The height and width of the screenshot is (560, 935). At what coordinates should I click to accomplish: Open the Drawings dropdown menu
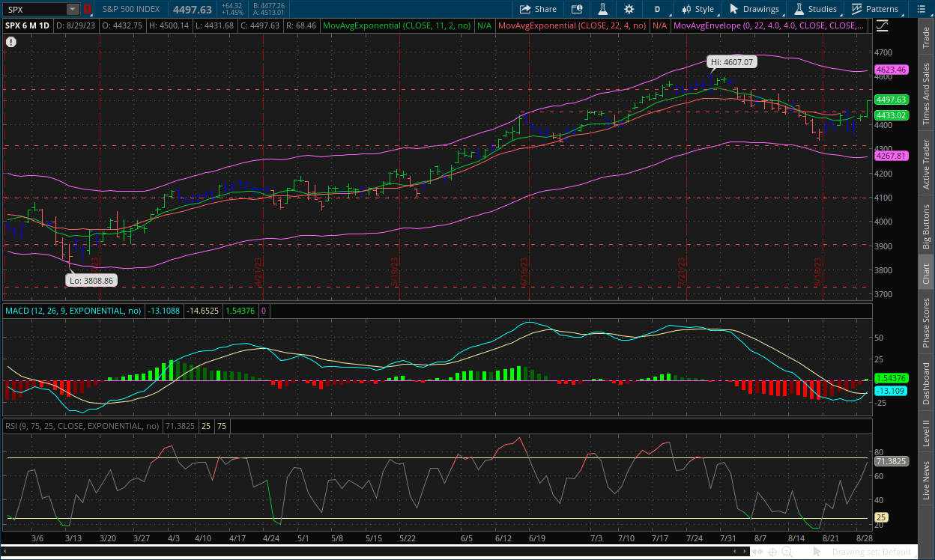point(755,9)
